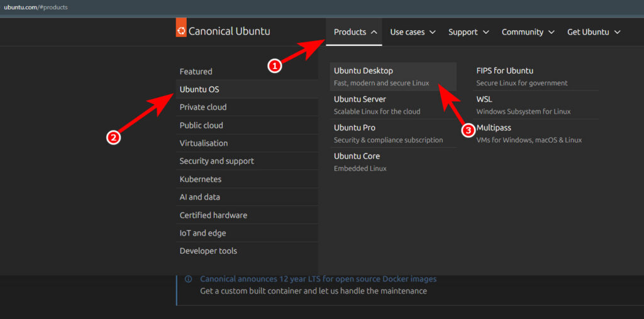Select Ubuntu OS category
Screen dimensions: 644x319
pos(247,89)
